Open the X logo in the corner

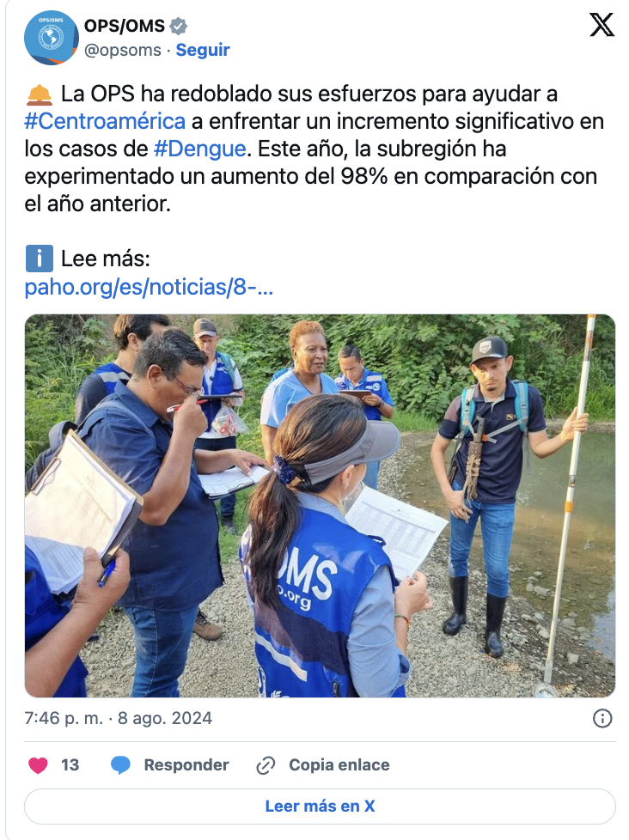[602, 25]
